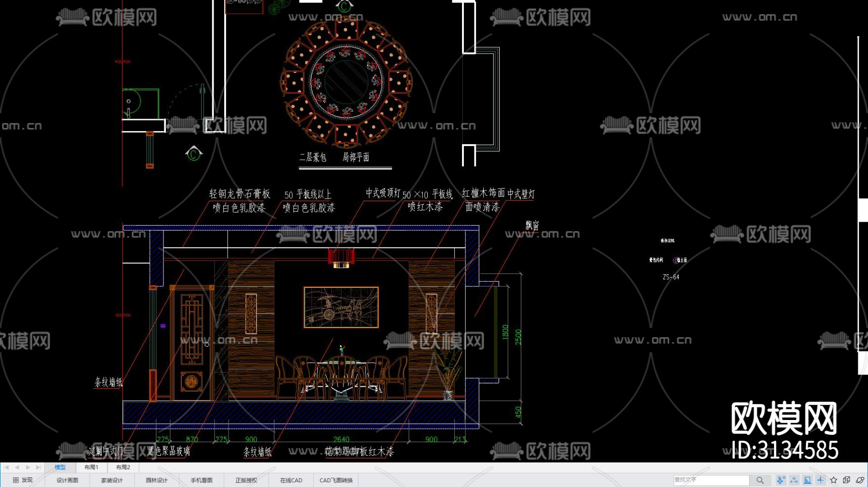This screenshot has height=487, width=868.
Task: Select the 2500 vertical dimension value
Action: click(518, 337)
